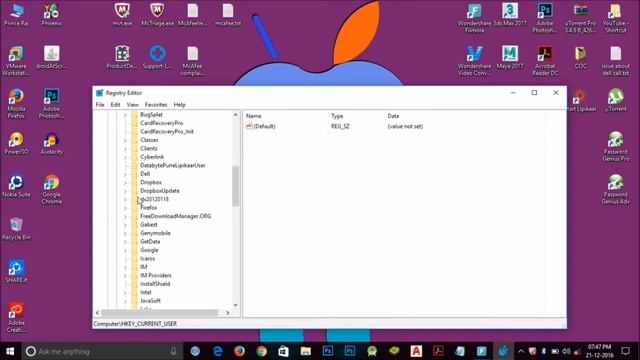Select the mvt.exe desktop icon
640x360 pixels.
pyautogui.click(x=122, y=15)
